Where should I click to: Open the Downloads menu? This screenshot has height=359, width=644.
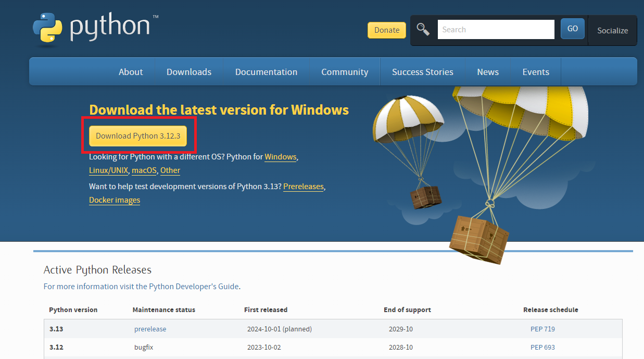coord(189,72)
